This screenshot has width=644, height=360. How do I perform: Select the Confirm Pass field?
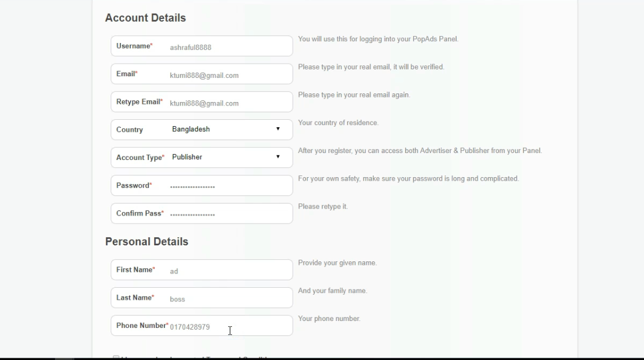click(x=229, y=214)
